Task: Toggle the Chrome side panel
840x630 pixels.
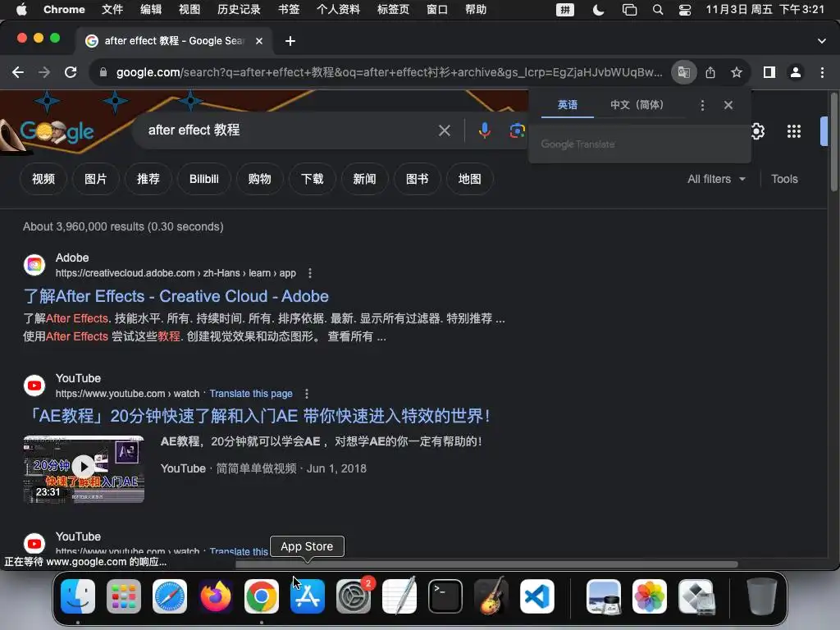Action: coord(769,72)
